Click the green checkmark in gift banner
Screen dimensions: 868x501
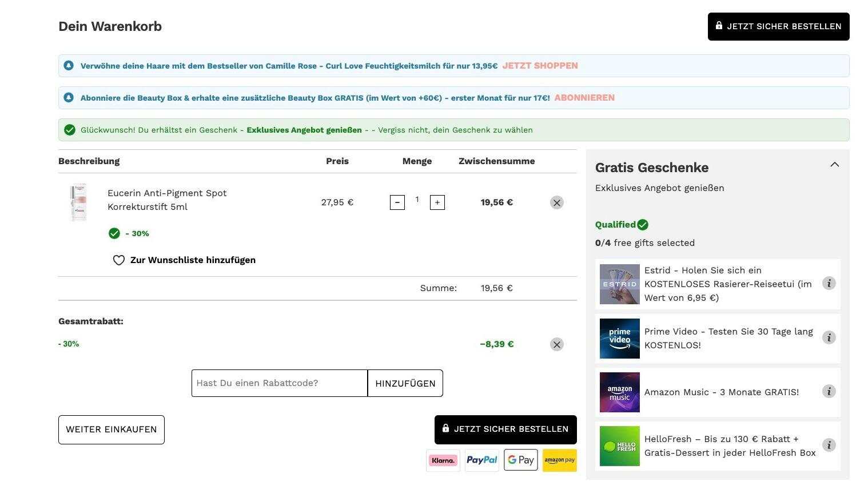pyautogui.click(x=70, y=130)
